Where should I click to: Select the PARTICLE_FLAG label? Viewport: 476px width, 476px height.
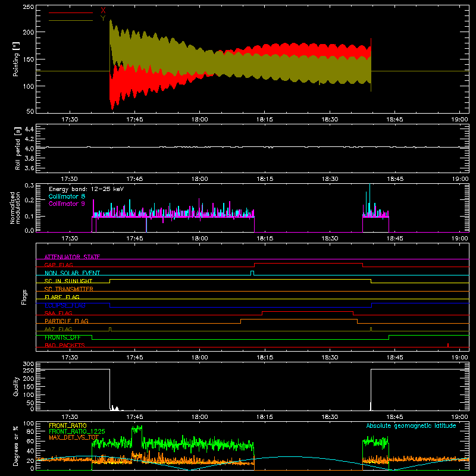[x=67, y=321]
